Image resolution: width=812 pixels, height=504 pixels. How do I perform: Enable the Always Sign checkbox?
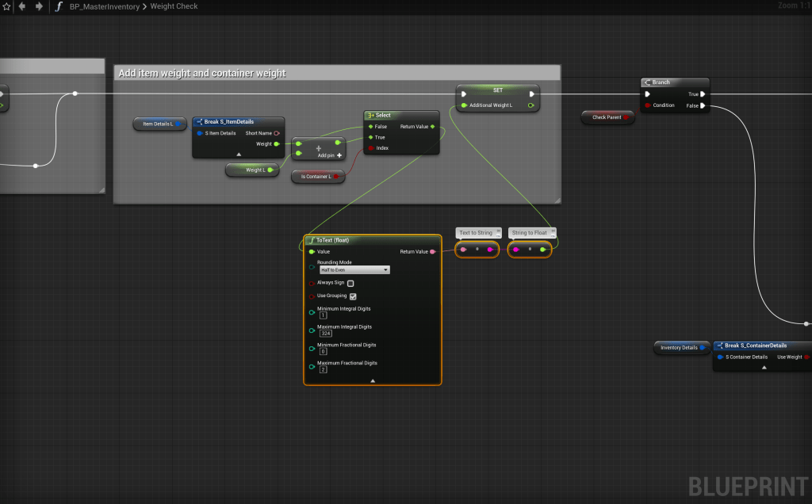[x=350, y=283]
